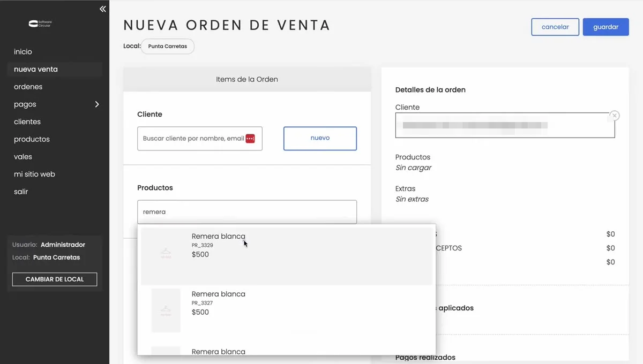
Task: Click salir to log out
Action: pos(21,192)
